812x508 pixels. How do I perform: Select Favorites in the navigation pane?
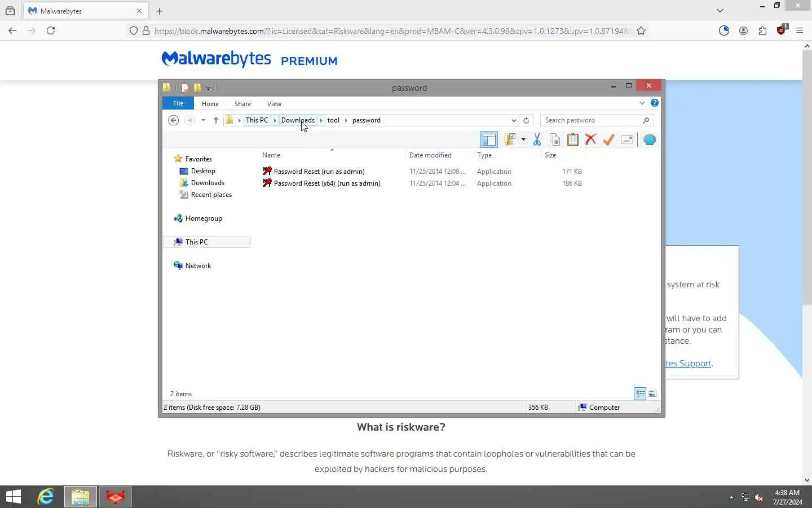198,159
